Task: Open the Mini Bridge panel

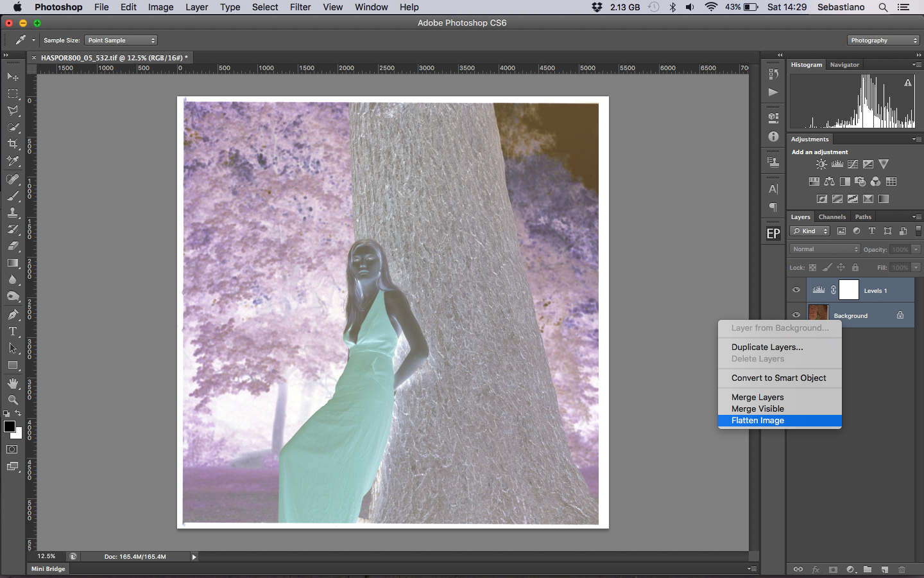Action: [48, 569]
